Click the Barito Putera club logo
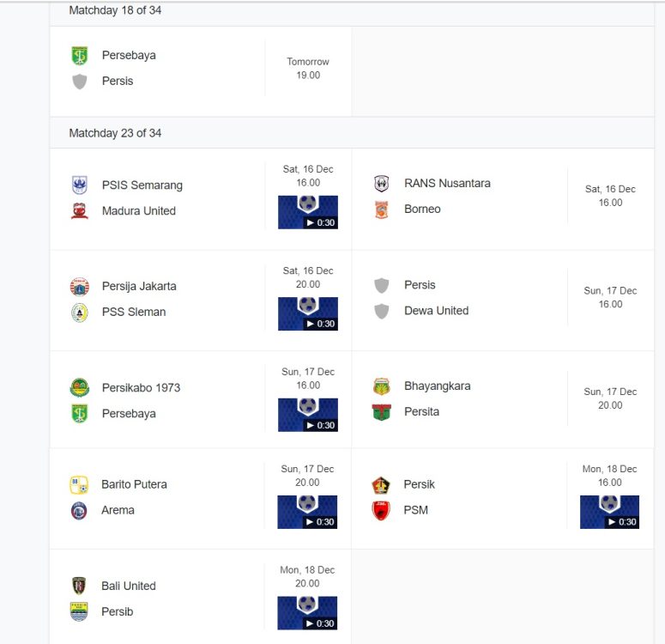Viewport: 665px width, 644px height. click(79, 485)
